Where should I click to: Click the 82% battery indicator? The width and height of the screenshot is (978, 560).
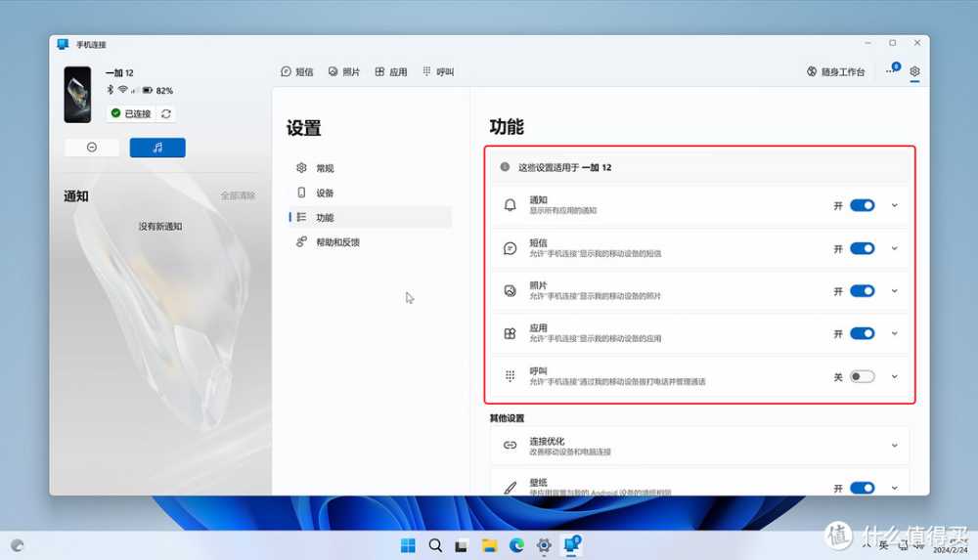click(157, 91)
